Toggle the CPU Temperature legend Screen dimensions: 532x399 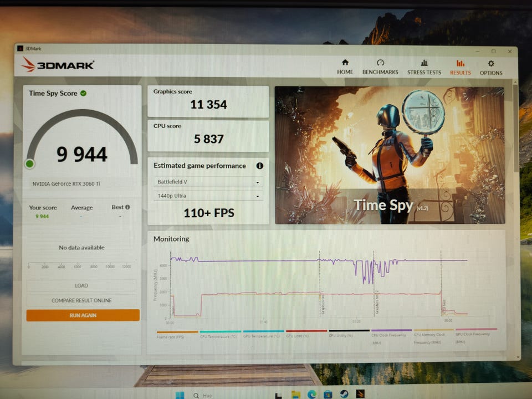pos(220,334)
